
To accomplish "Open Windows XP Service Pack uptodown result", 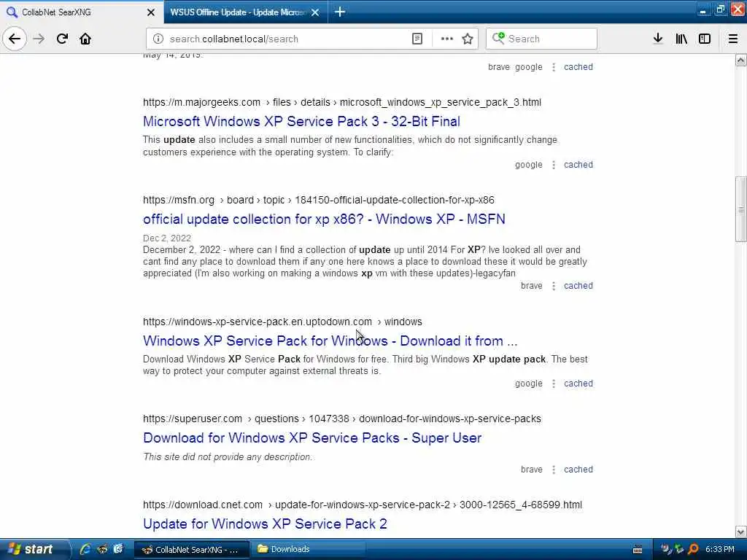I will click(x=330, y=341).
